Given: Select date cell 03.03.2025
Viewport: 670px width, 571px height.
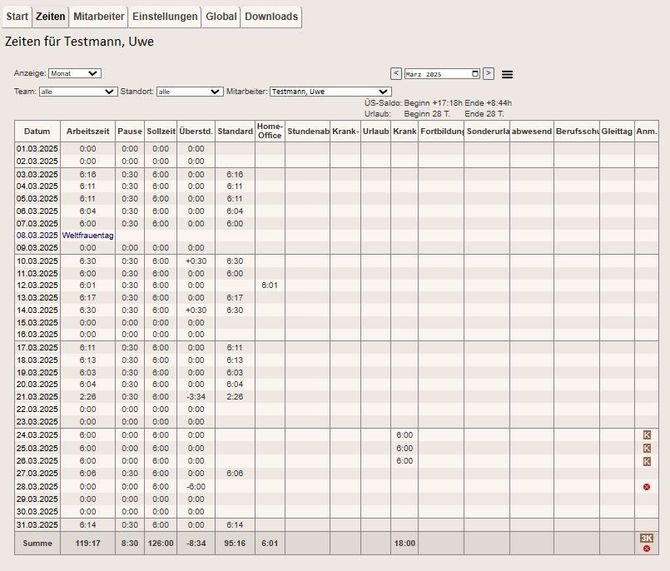Looking at the screenshot, I should (x=37, y=174).
